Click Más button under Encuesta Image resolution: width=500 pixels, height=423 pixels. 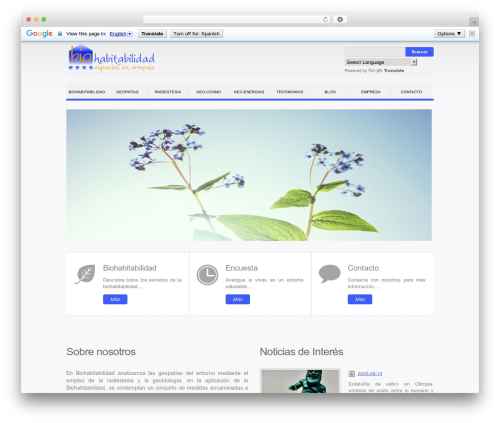[238, 299]
